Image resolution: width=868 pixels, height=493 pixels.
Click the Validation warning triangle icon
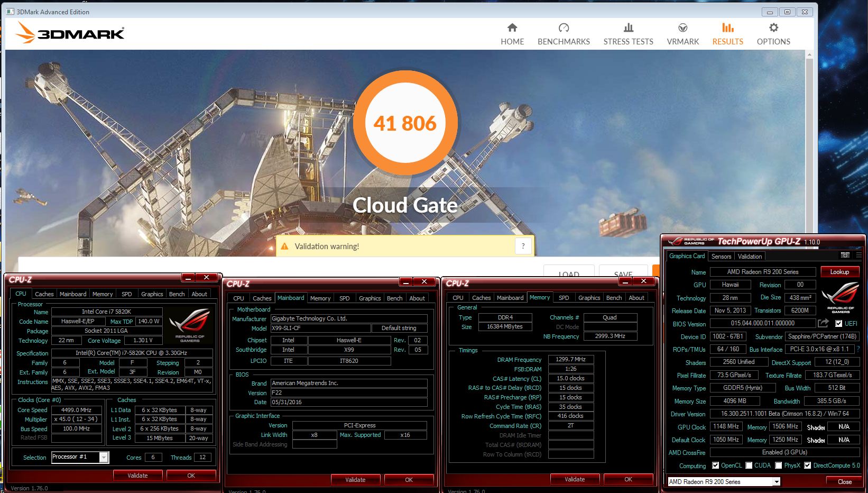coord(284,246)
